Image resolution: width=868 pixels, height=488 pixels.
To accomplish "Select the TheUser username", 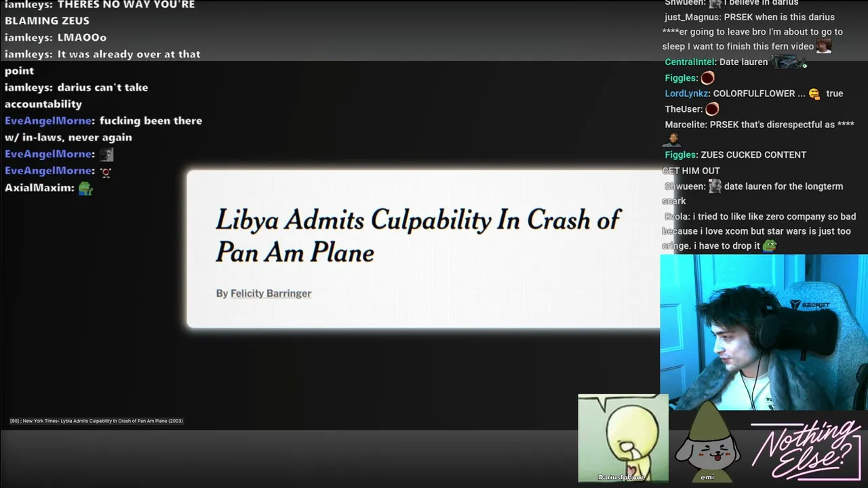I will click(682, 109).
